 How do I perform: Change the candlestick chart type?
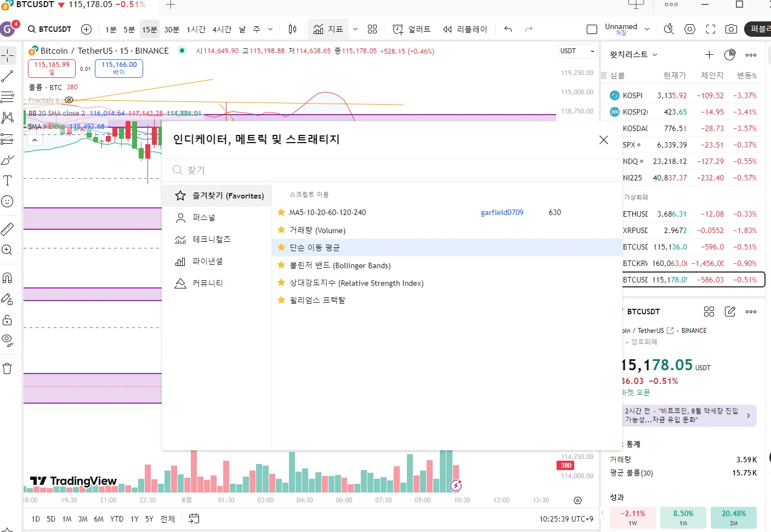click(x=293, y=29)
